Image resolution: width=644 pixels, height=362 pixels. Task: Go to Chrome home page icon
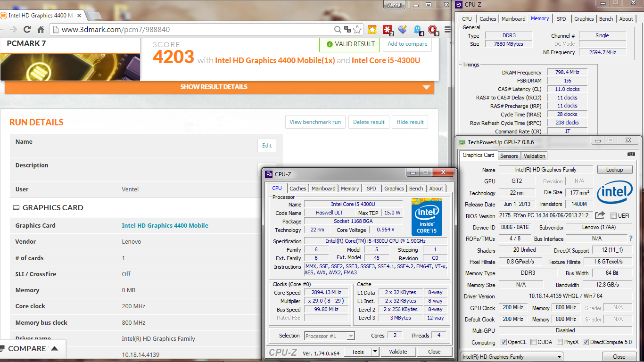point(41,29)
